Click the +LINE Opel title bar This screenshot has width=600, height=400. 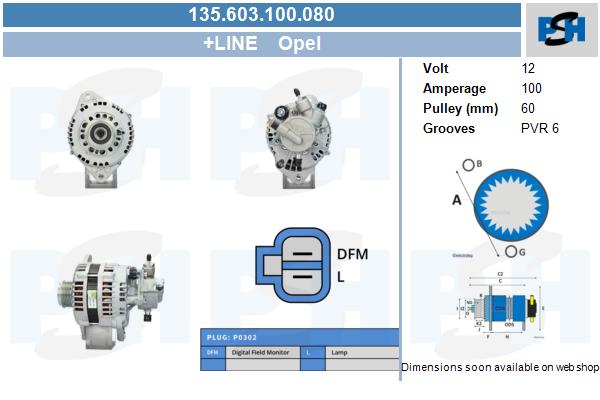262,44
